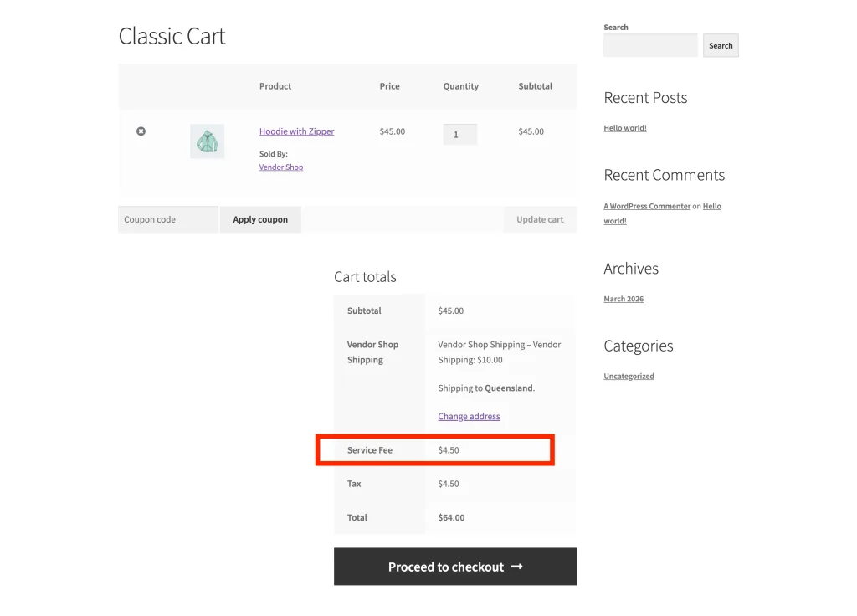The height and width of the screenshot is (616, 857).
Task: Select the table's Subtotal column header
Action: point(535,86)
